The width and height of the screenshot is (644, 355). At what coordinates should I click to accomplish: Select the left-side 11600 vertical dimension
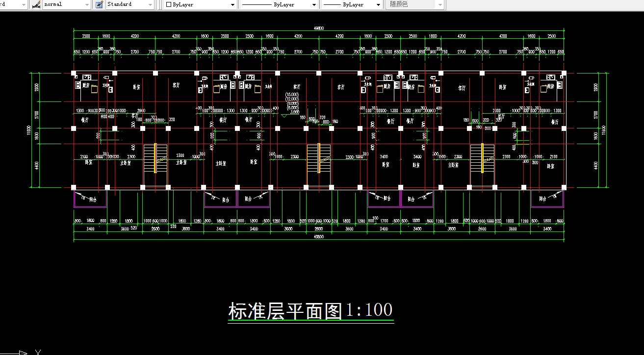click(x=29, y=130)
